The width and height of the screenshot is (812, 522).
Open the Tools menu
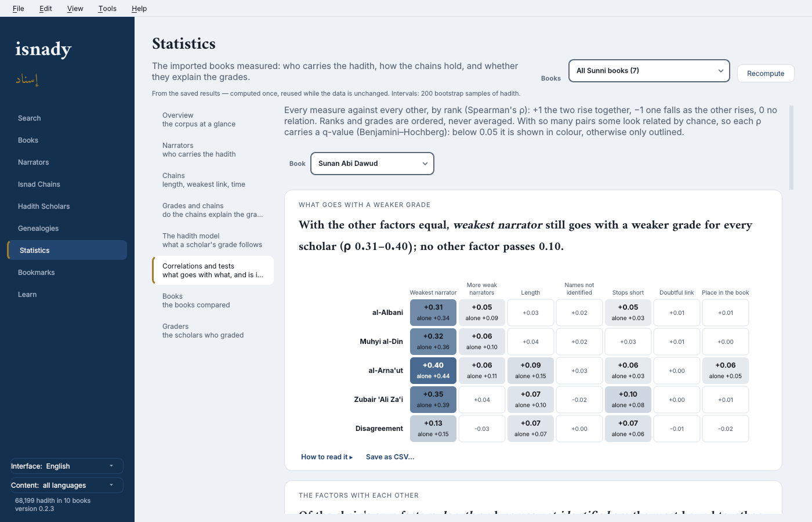click(x=107, y=9)
